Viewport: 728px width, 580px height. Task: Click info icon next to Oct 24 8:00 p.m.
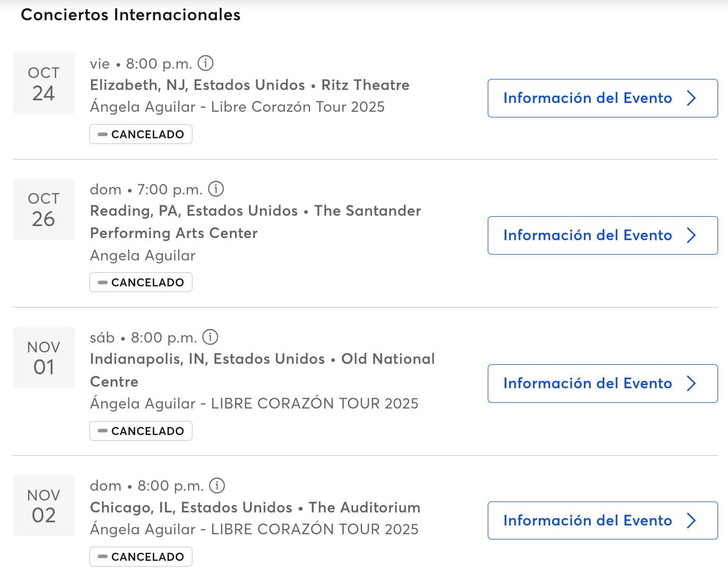205,63
